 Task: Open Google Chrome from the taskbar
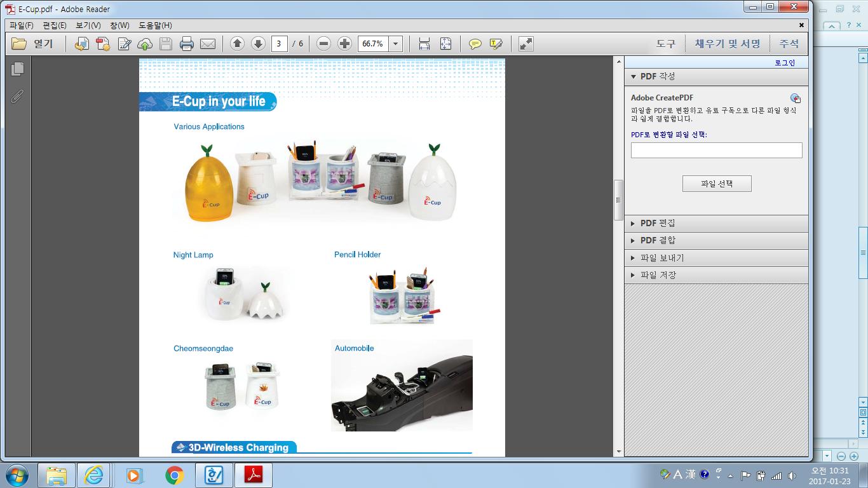[175, 475]
